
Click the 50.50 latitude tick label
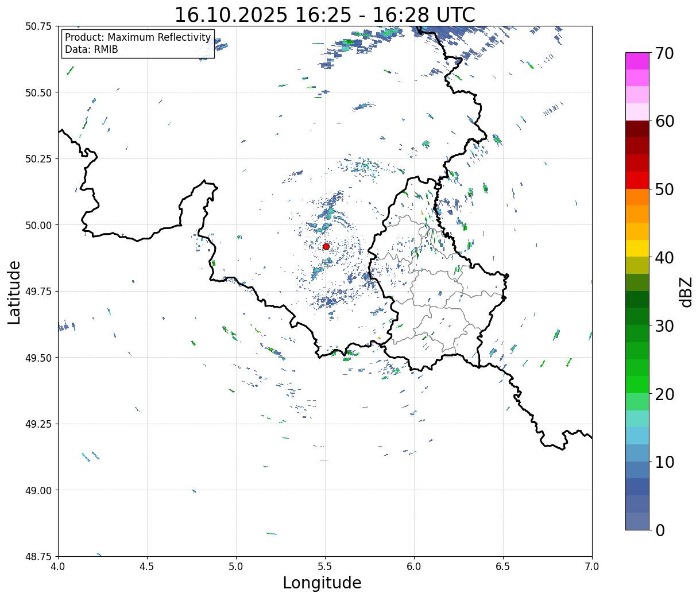[x=38, y=92]
